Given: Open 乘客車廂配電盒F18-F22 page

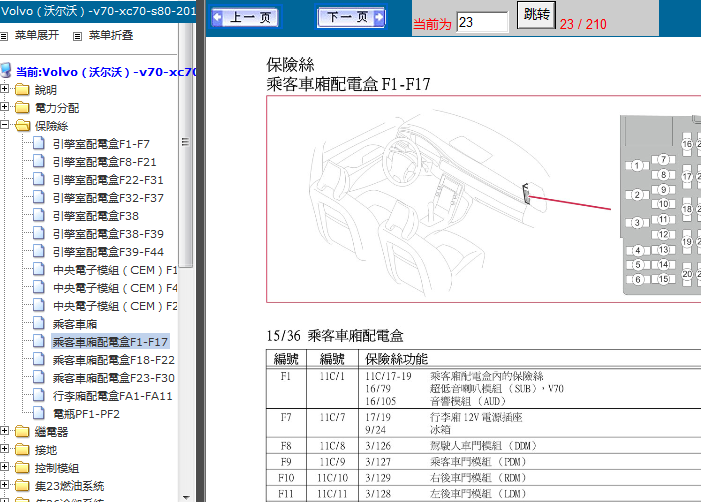Looking at the screenshot, I should tap(114, 360).
